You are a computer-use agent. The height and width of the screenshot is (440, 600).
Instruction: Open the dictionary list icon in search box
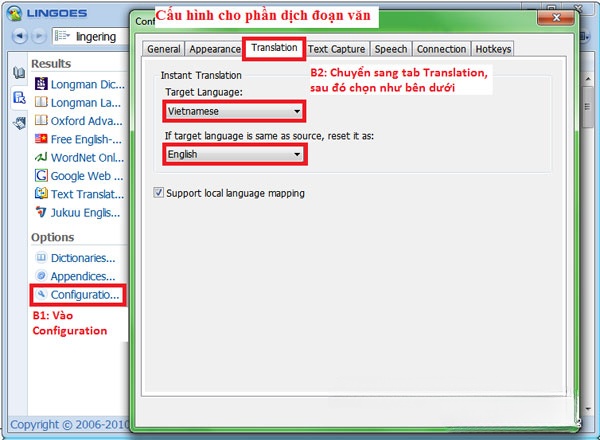tap(62, 36)
